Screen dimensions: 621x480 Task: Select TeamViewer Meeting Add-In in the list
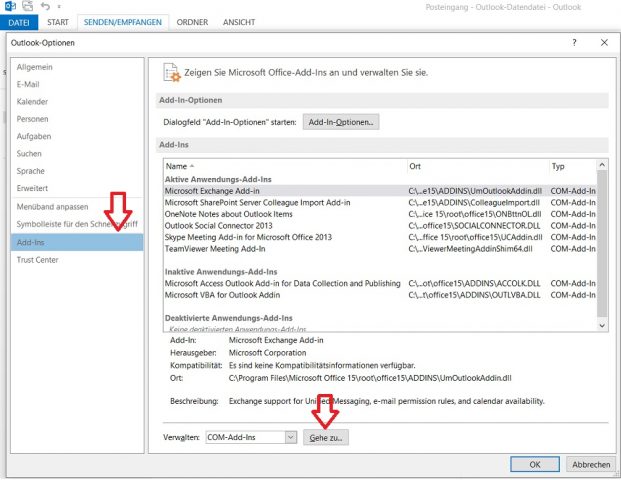228,248
